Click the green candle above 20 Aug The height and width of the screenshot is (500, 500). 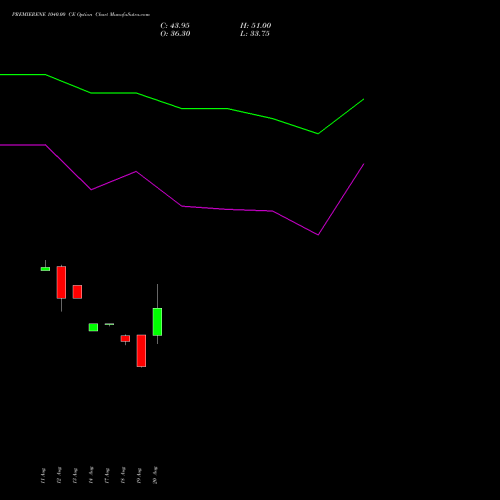[x=157, y=322]
